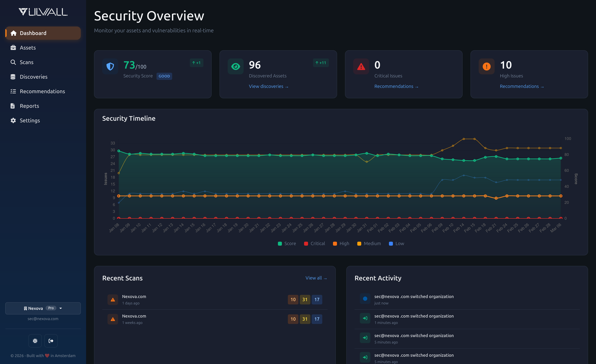Switch to the Dashboard nav item

click(33, 33)
